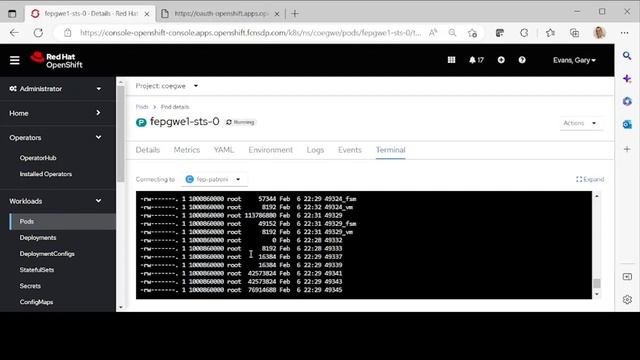Click the terminal scrollbar thumb

597,283
